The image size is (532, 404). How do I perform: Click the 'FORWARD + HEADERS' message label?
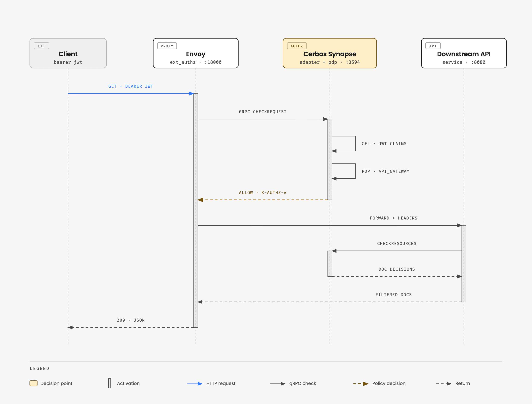click(x=393, y=218)
